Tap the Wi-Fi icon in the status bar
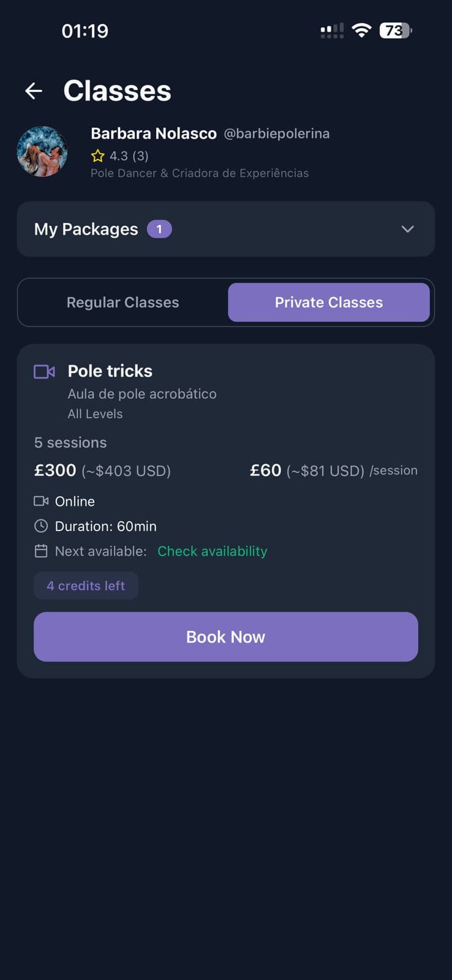The height and width of the screenshot is (980, 452). pos(361,30)
